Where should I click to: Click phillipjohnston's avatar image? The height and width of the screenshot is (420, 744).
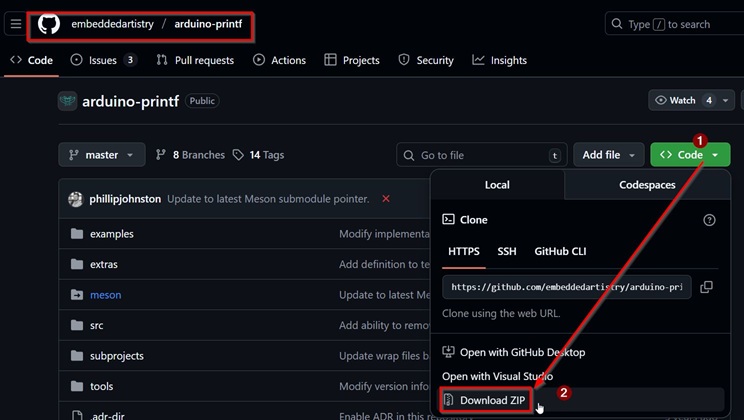tap(75, 199)
